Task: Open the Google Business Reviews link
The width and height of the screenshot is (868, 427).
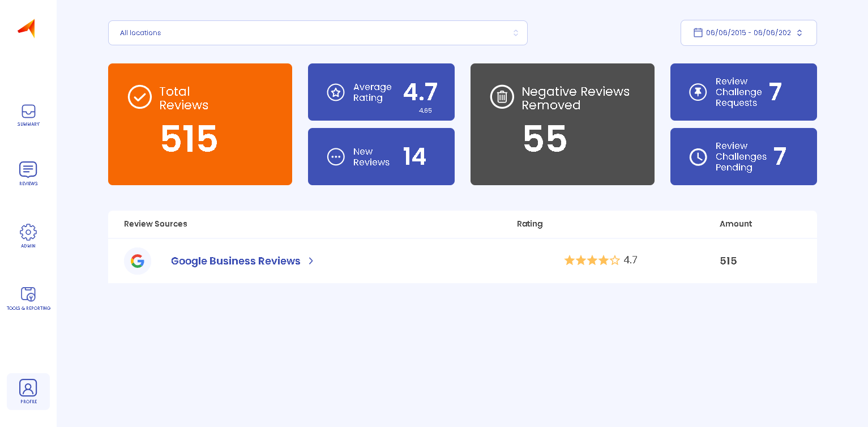Action: [x=236, y=261]
